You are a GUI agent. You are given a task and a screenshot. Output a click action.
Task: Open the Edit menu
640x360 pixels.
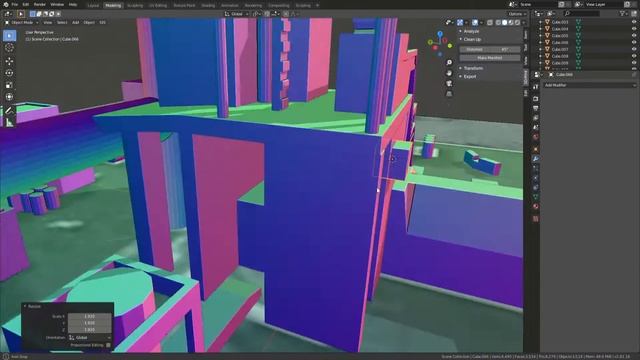26,4
